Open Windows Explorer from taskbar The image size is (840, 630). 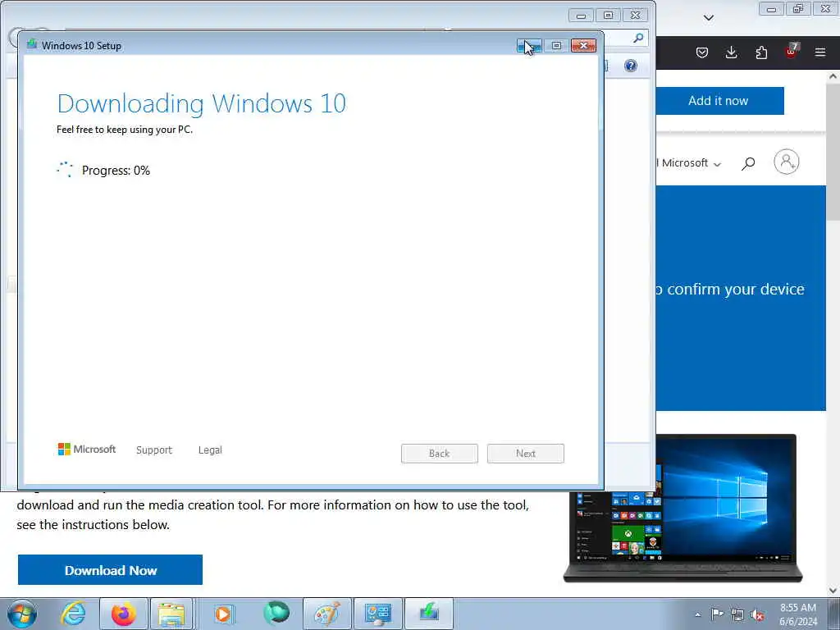click(171, 614)
